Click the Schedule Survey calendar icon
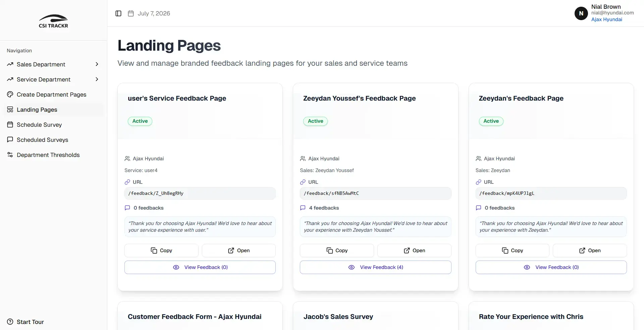 tap(10, 124)
